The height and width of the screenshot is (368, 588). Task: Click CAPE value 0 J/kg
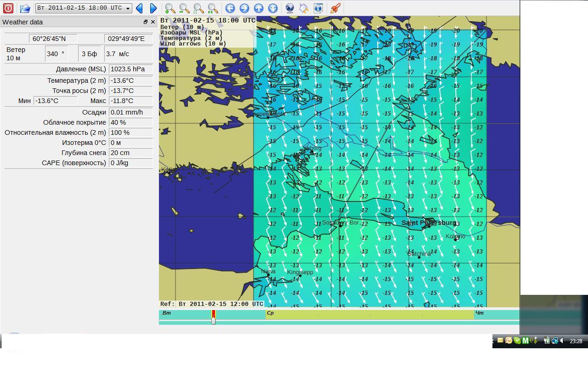click(130, 163)
